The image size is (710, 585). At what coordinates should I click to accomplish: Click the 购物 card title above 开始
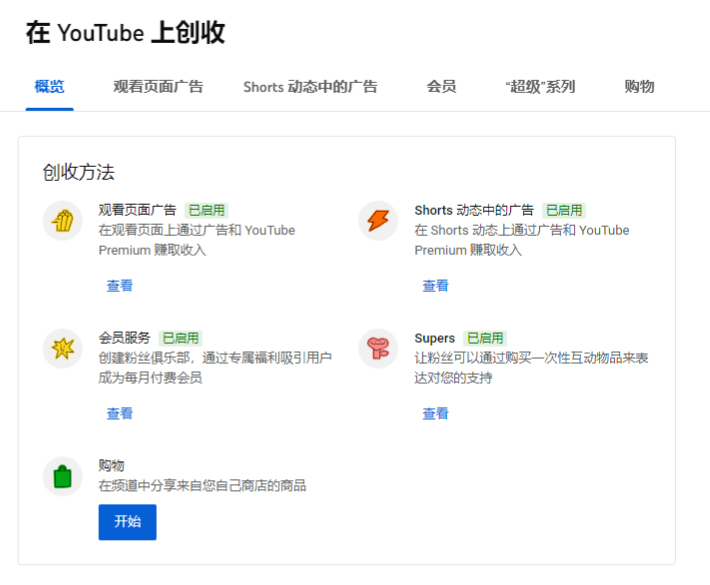pos(111,465)
